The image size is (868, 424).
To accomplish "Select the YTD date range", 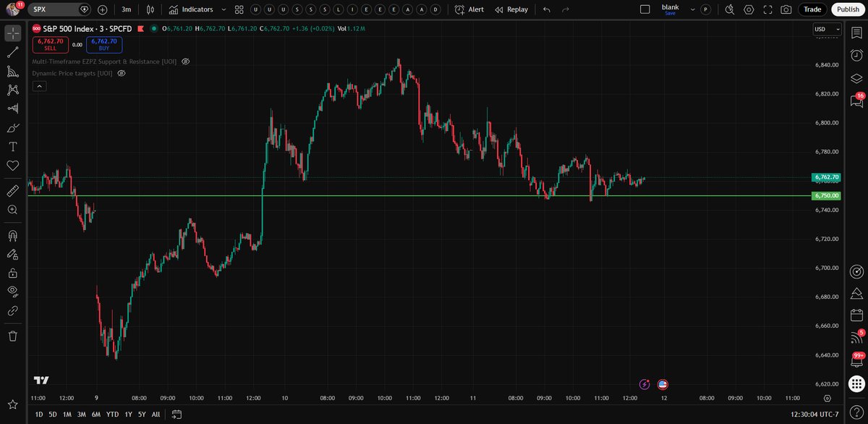I will [x=112, y=414].
